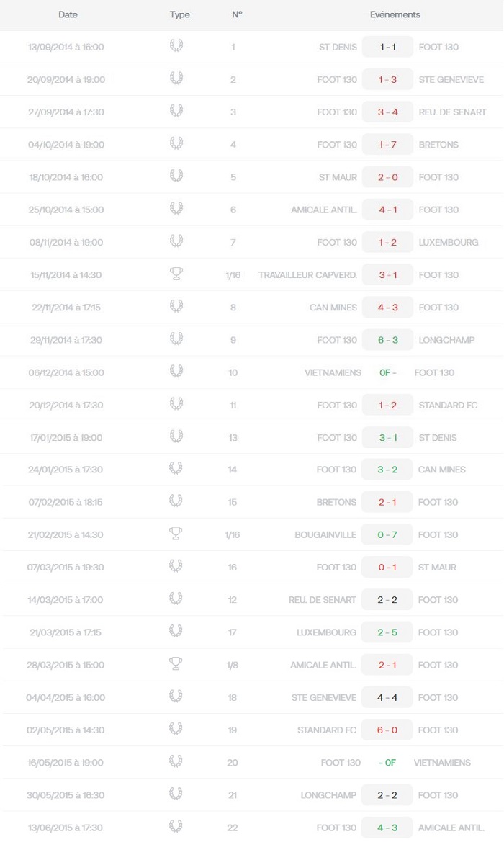The image size is (504, 842).
Task: Open the 0 - 7 score at BOUGAINVILLE
Action: click(387, 535)
